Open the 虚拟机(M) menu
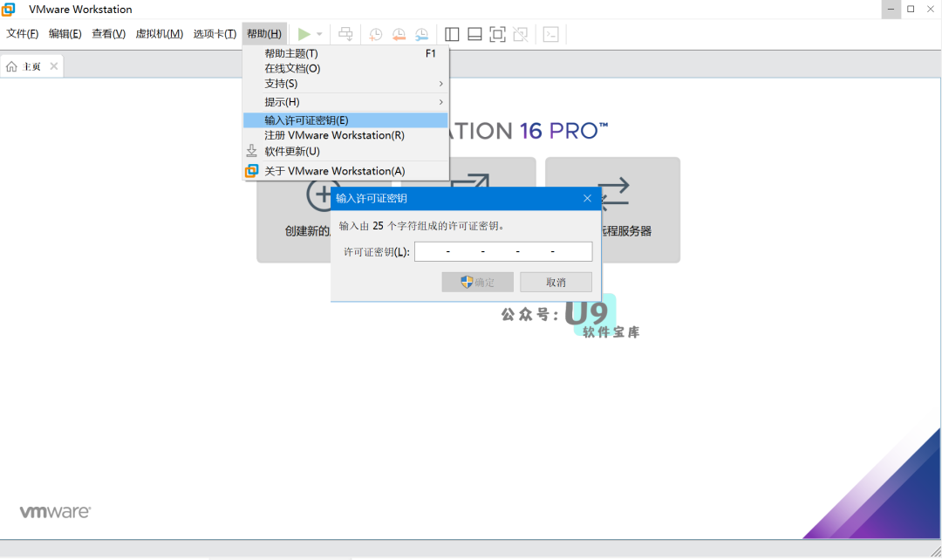Image resolution: width=942 pixels, height=560 pixels. (160, 34)
